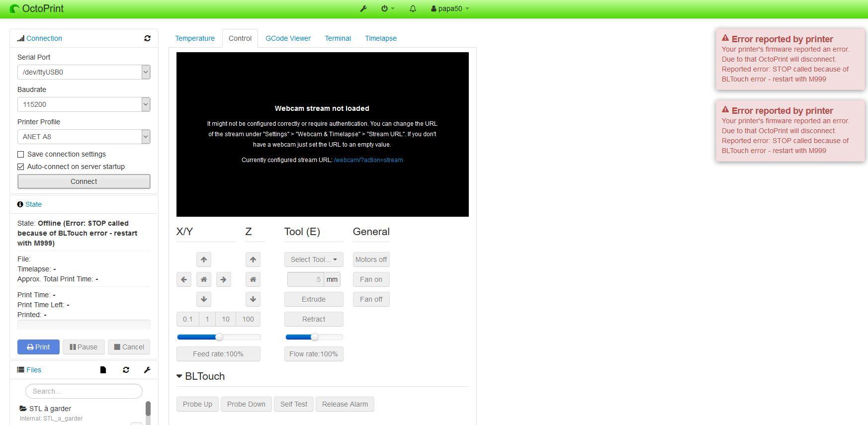Adjust the Feed rate slider
868x425 pixels.
point(219,337)
